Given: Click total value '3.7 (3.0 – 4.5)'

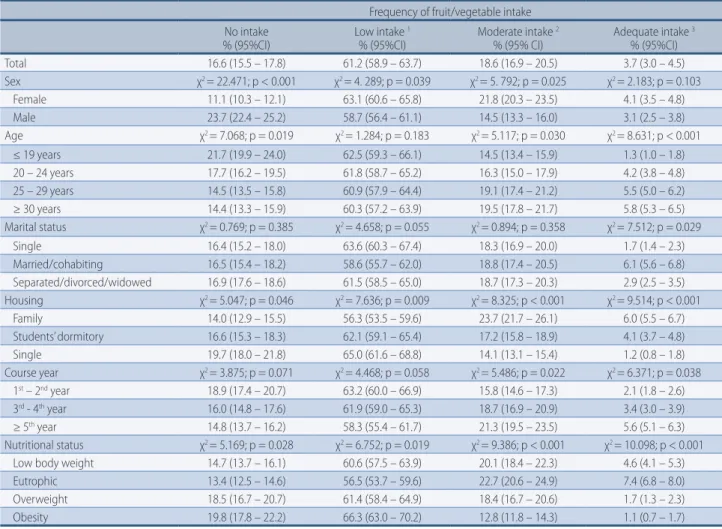Looking at the screenshot, I should click(654, 63).
